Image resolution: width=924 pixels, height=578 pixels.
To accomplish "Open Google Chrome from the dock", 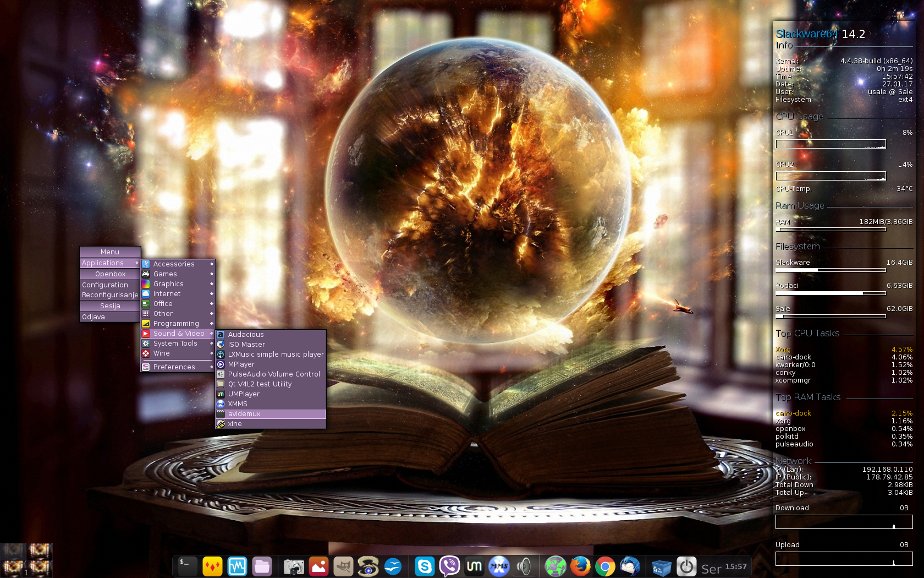I will click(605, 566).
